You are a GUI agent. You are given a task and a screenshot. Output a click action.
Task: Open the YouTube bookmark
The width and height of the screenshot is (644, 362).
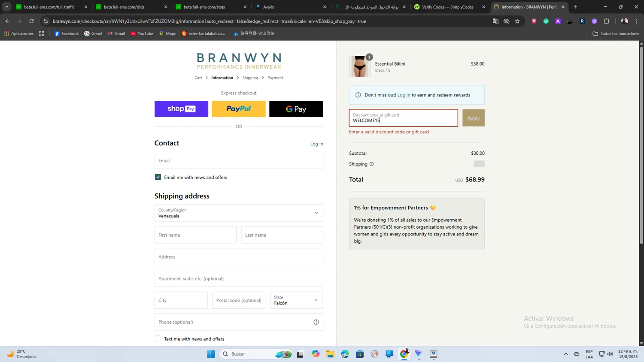[x=142, y=33]
